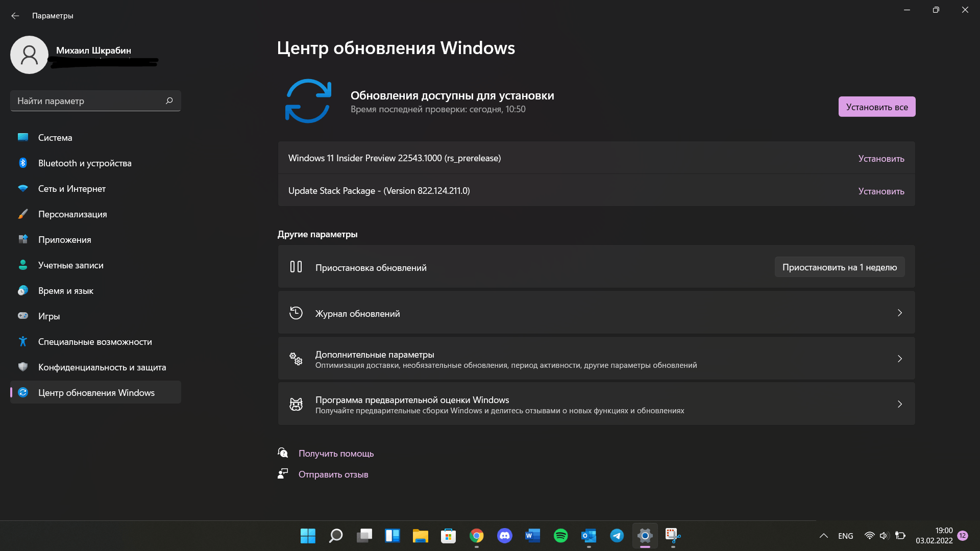Screen dimensions: 980x551
Task: Open Snipping Tool from taskbar
Action: point(673,536)
